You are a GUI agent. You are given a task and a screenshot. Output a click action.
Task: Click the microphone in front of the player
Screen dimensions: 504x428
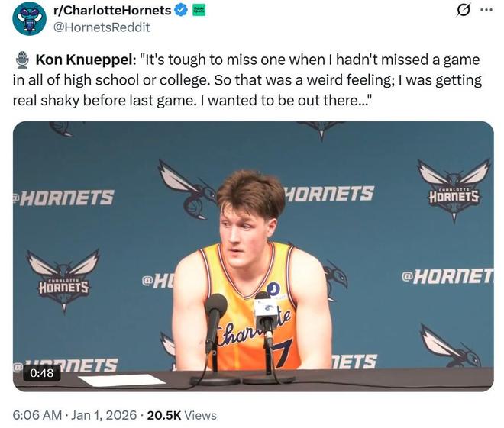point(216,314)
